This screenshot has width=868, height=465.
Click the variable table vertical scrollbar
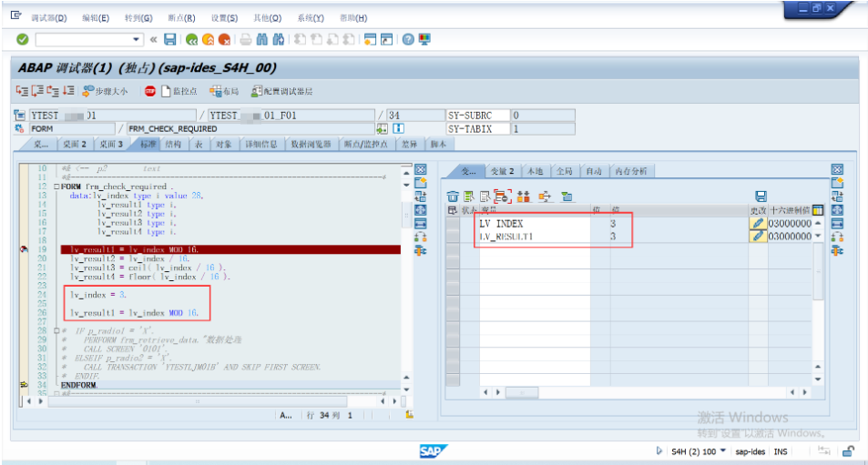pyautogui.click(x=818, y=271)
